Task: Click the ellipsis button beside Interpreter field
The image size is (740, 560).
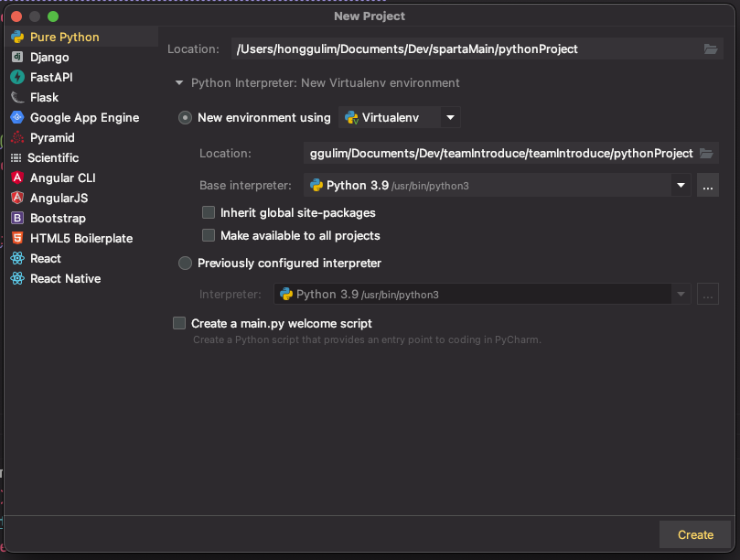Action: tap(707, 294)
